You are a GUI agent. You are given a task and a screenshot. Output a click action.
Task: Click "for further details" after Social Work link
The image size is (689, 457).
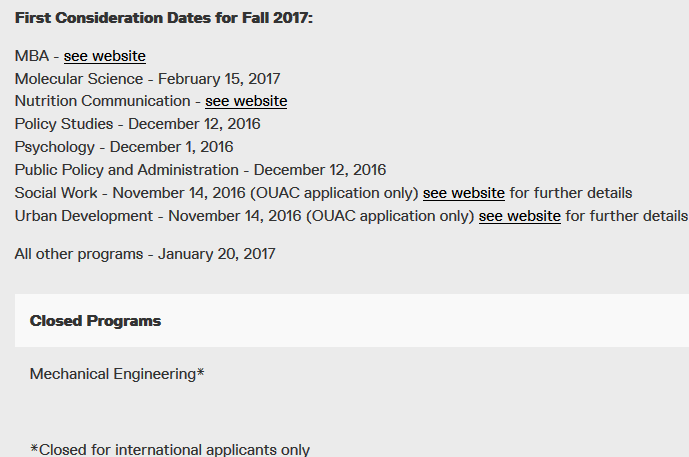571,193
